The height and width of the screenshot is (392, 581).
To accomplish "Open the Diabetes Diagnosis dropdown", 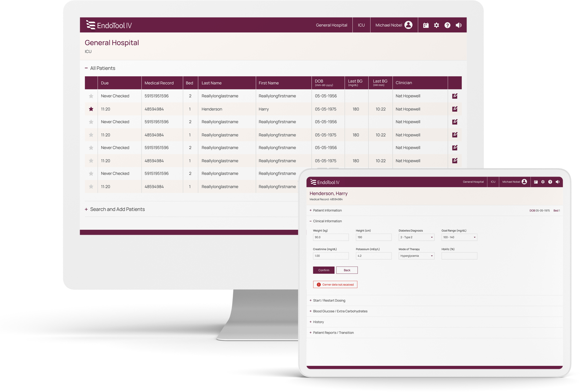I will pos(416,237).
